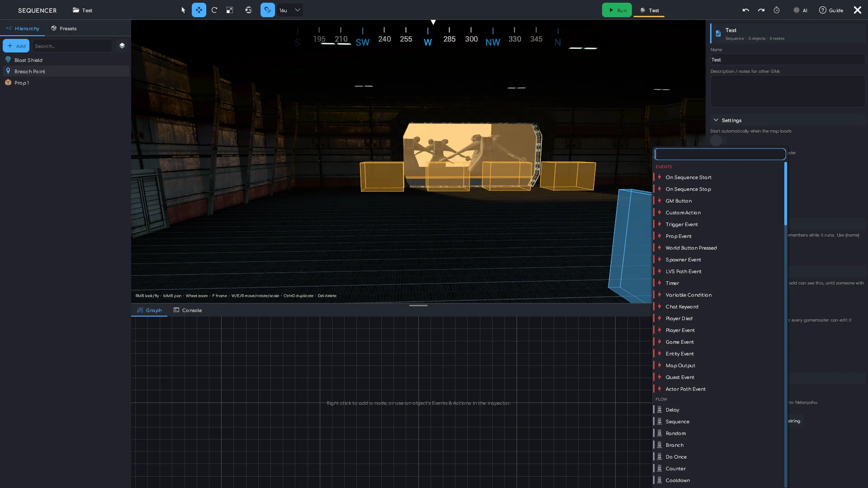Select Blast Shield in hierarchy

click(x=66, y=60)
